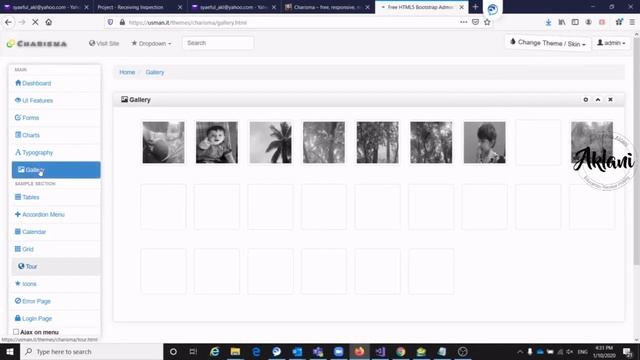Open a new browser tab
Screen dimensions: 640x360
[475, 7]
